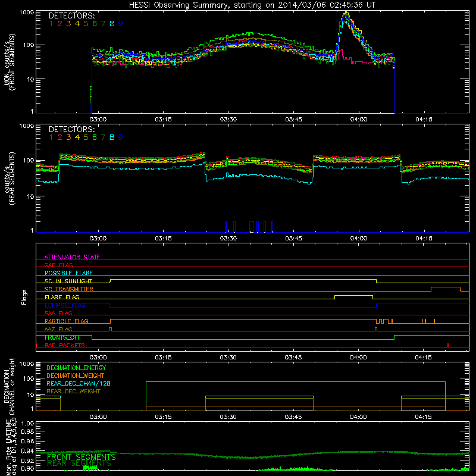Click the 1000 y-axis tick of front segments plot

tap(26, 12)
